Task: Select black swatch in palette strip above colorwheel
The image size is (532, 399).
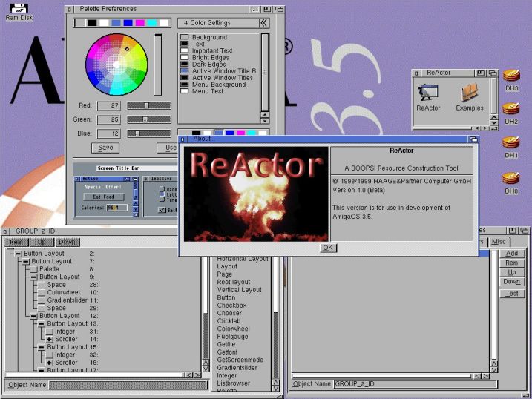Action: (x=92, y=23)
